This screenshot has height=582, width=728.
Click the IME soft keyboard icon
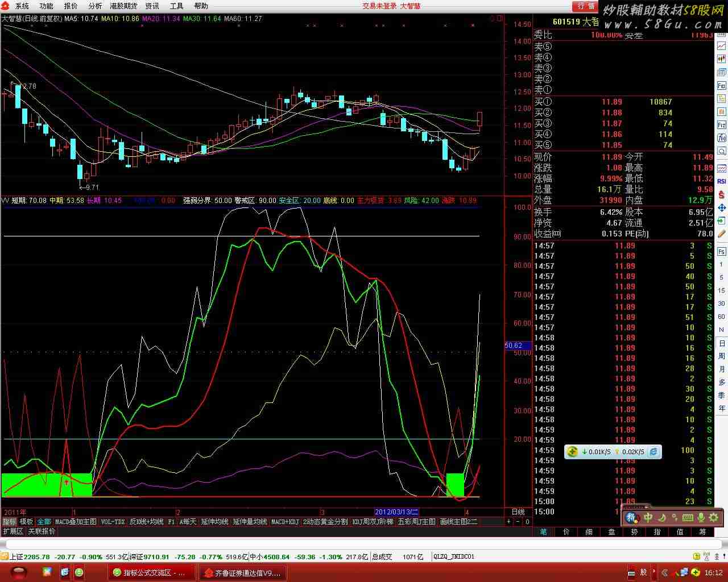[687, 517]
